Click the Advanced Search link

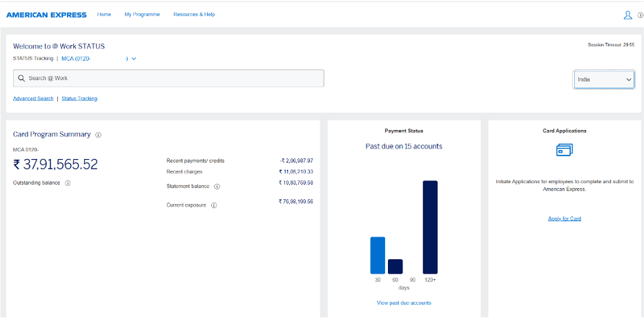33,98
